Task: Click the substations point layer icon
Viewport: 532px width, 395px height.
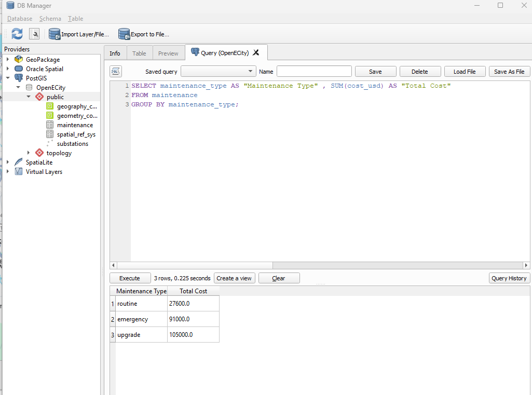Action: click(50, 143)
